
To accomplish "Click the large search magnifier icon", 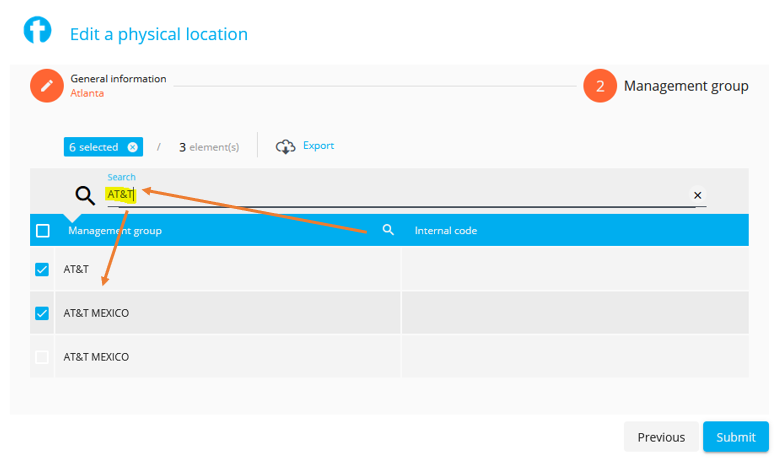I will pyautogui.click(x=85, y=195).
